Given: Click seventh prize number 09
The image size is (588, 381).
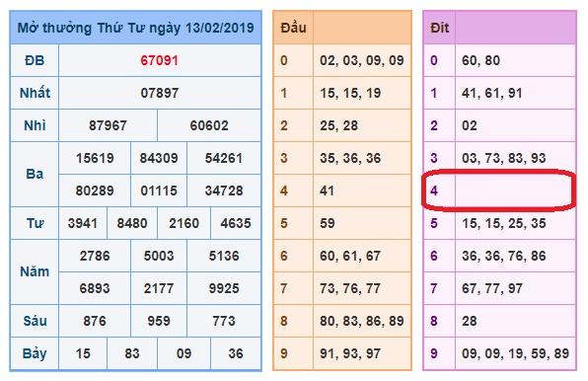Looking at the screenshot, I should [x=184, y=353].
